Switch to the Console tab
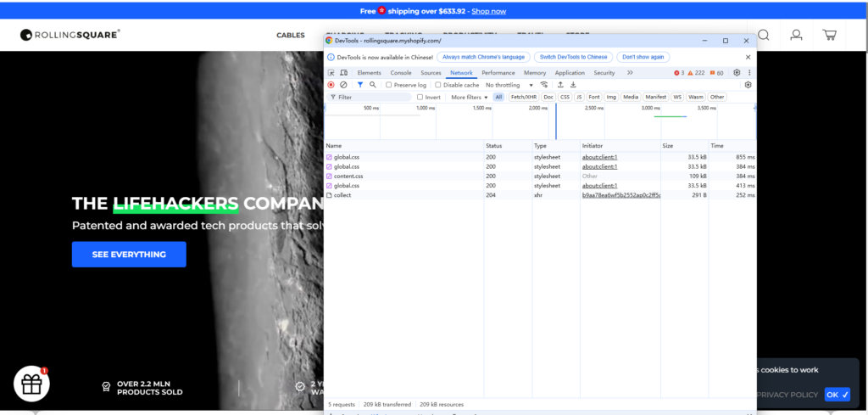The image size is (868, 415). point(401,73)
